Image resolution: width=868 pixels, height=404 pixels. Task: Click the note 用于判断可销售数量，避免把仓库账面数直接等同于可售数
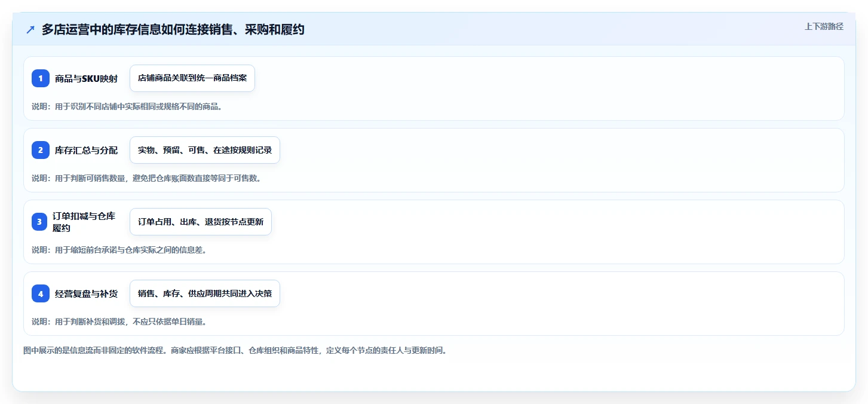coord(158,178)
